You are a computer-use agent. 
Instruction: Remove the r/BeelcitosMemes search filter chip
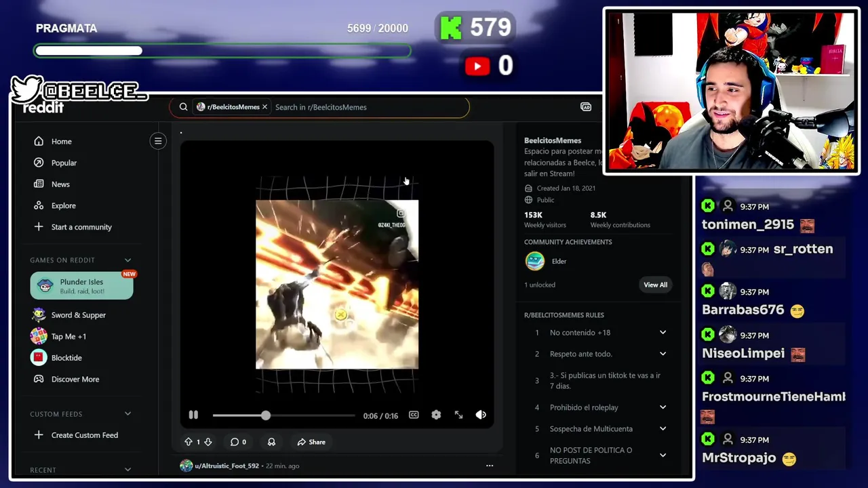pos(264,107)
